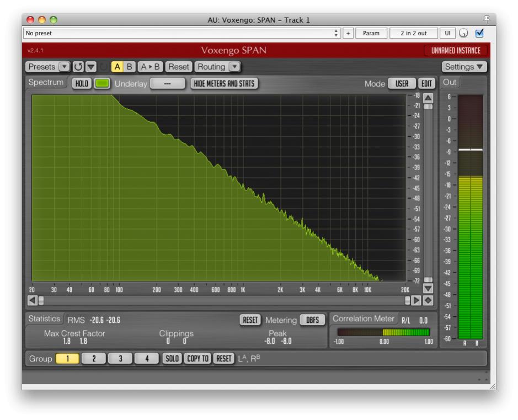Click the mode EDIT button

pos(426,83)
